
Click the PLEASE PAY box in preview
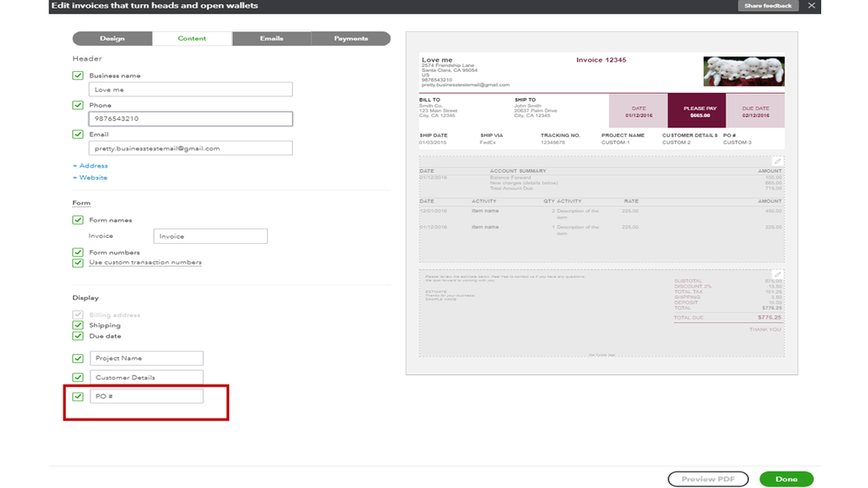(x=696, y=111)
